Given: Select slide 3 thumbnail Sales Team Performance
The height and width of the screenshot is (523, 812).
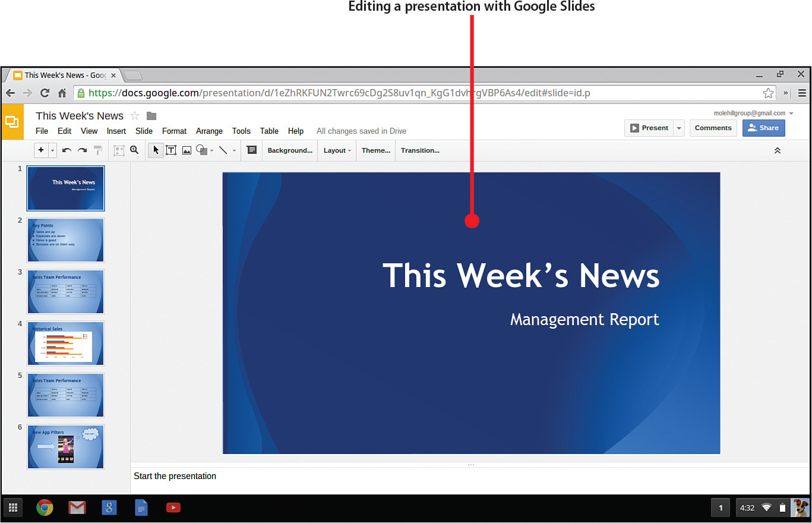Looking at the screenshot, I should (65, 292).
